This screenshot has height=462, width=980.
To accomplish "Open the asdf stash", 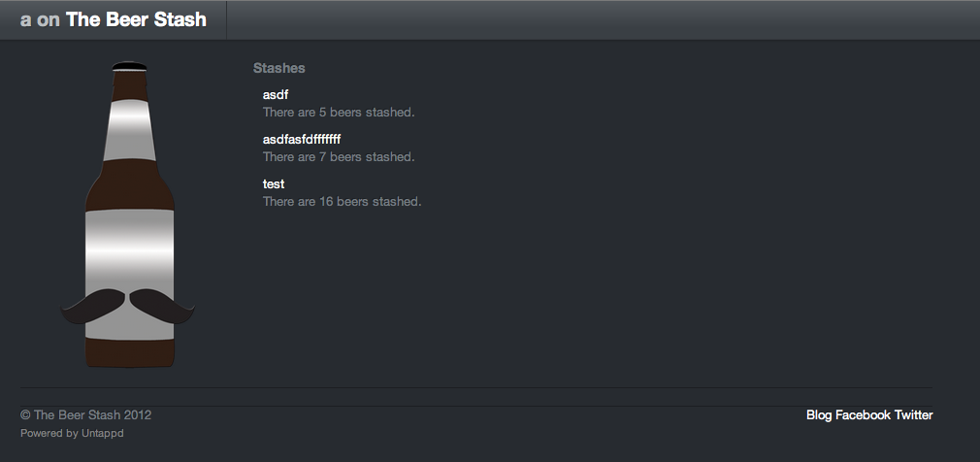I will click(276, 95).
